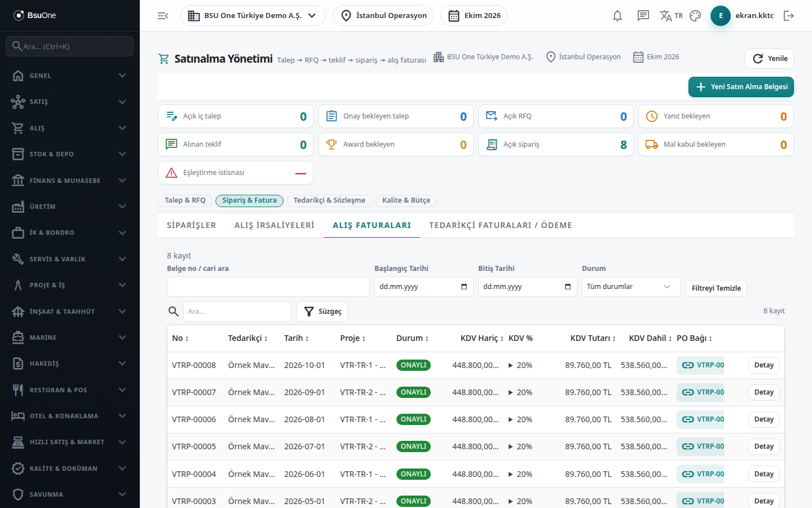Open TEDARİKÇİ FATURALARI / ÖDEME tab
This screenshot has width=812, height=508.
(x=501, y=225)
